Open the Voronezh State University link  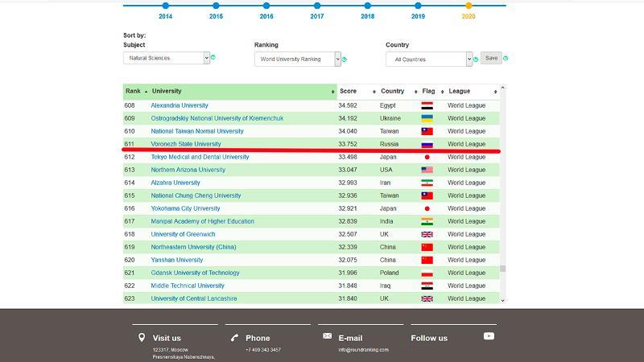point(186,144)
